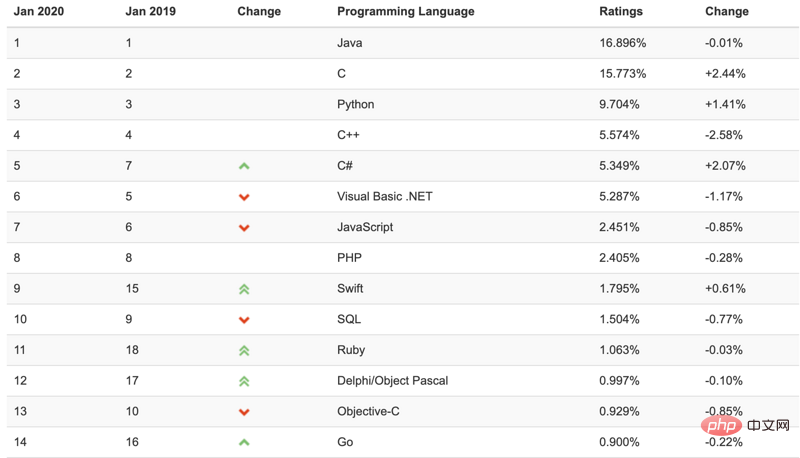Click the PHP language entry
The height and width of the screenshot is (458, 800).
[349, 258]
